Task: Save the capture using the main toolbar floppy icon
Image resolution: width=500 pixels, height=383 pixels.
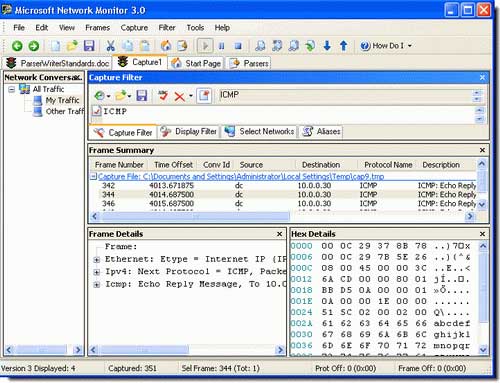Action: tap(89, 46)
